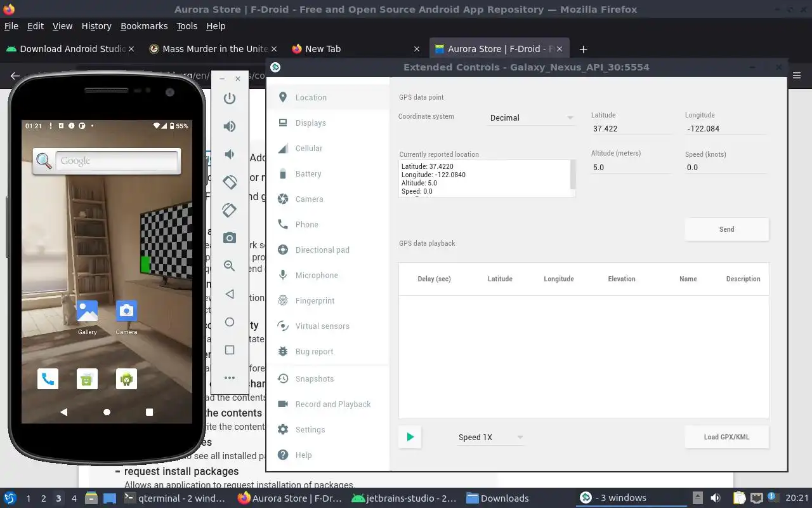Screen dimensions: 812x508
Task: Open the History menu in Firefox
Action: [x=96, y=26]
